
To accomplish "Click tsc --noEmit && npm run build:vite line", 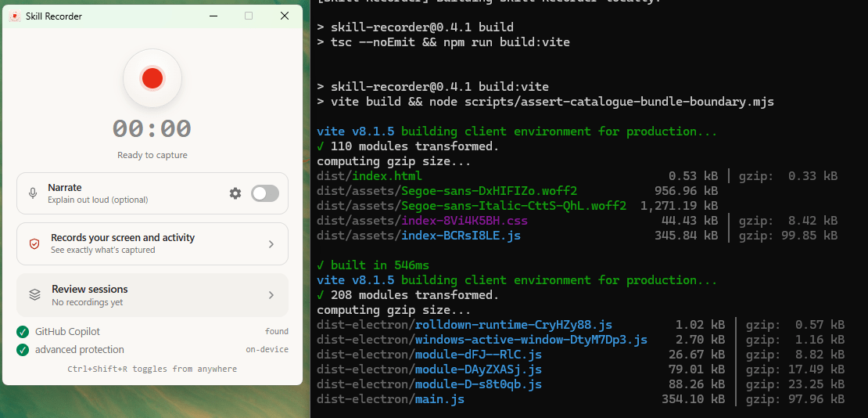I will 443,42.
